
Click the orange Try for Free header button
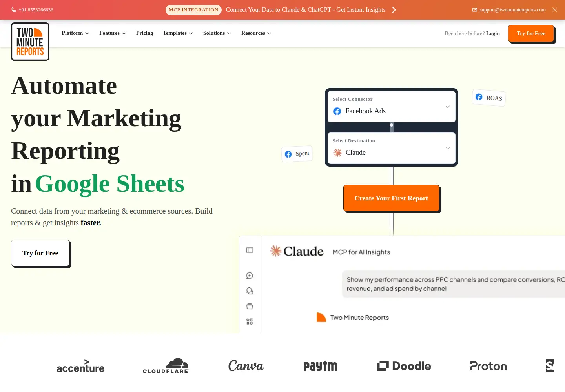[x=531, y=33]
